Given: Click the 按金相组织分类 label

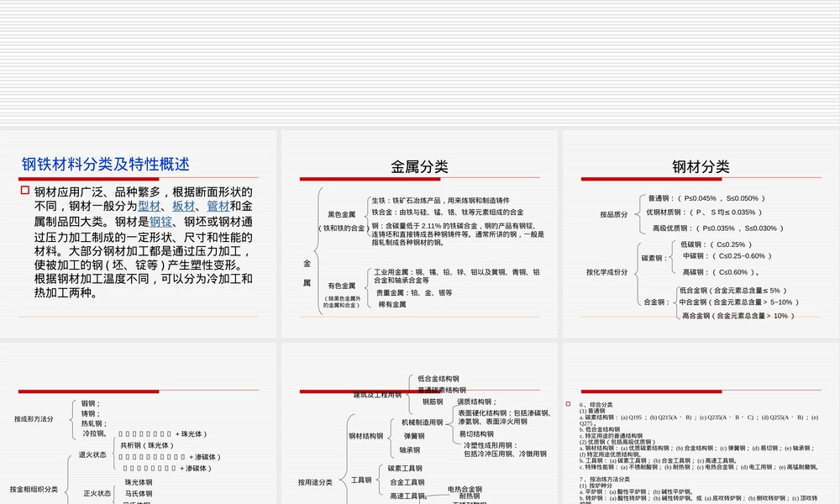Looking at the screenshot, I should pyautogui.click(x=34, y=490).
